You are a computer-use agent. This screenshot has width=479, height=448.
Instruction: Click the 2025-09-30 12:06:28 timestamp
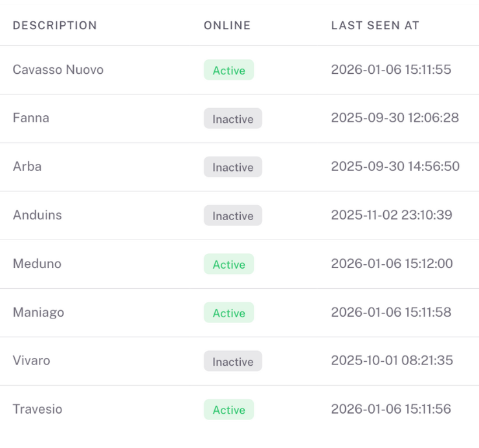click(394, 118)
